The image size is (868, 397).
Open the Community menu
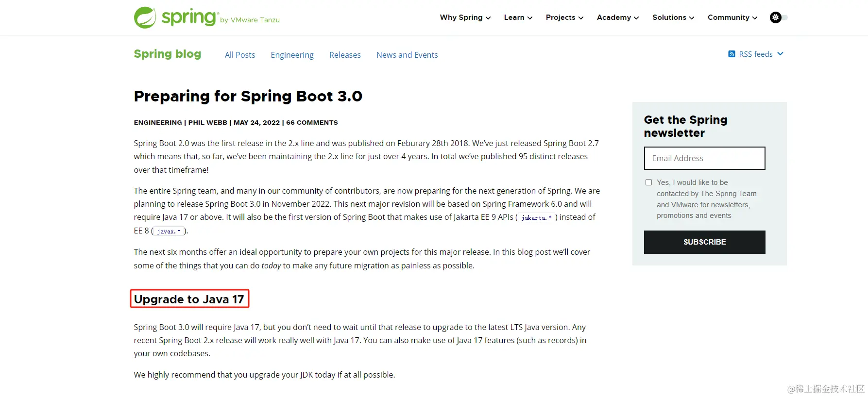coord(732,17)
